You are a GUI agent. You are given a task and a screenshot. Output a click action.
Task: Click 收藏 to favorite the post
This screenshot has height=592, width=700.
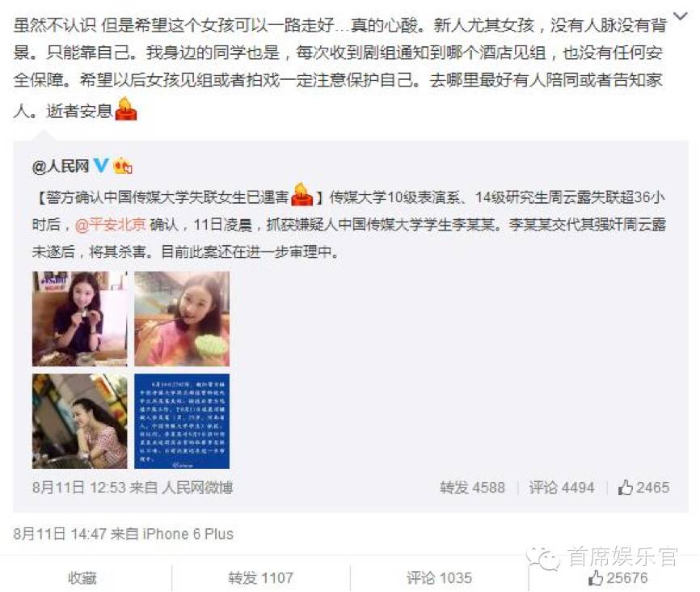pos(82,577)
